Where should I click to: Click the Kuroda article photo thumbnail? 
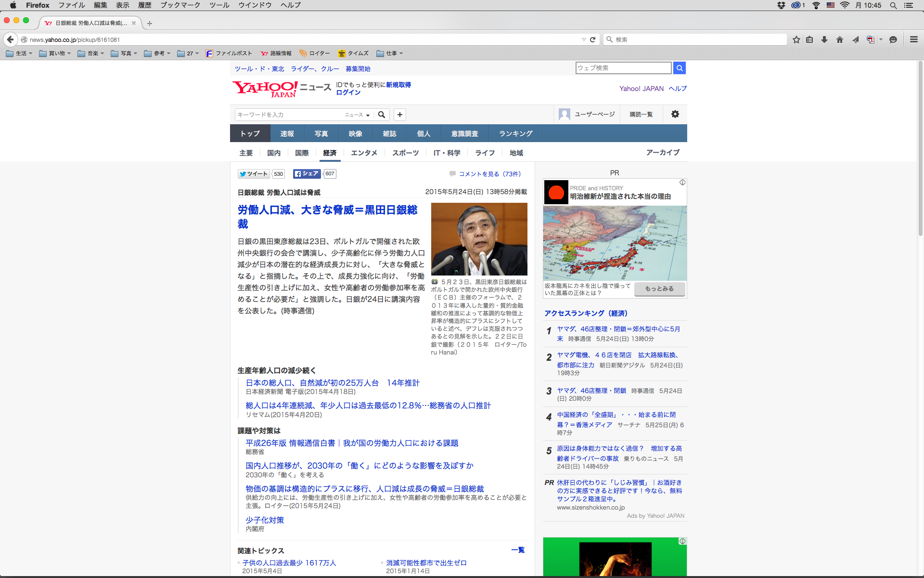pos(479,239)
